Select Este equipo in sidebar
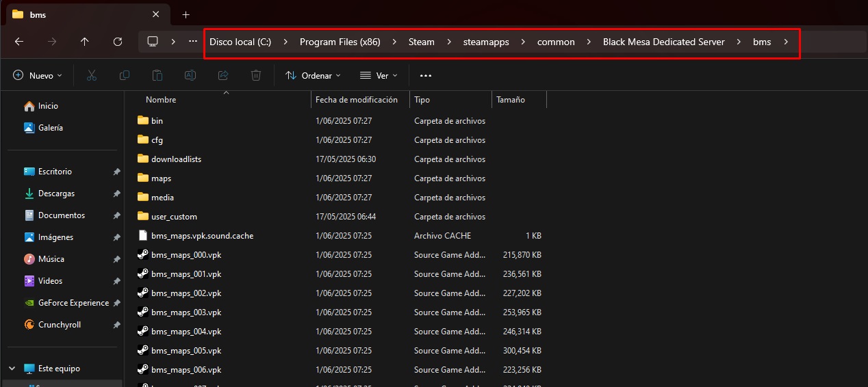Viewport: 868px width, 387px height. [59, 369]
